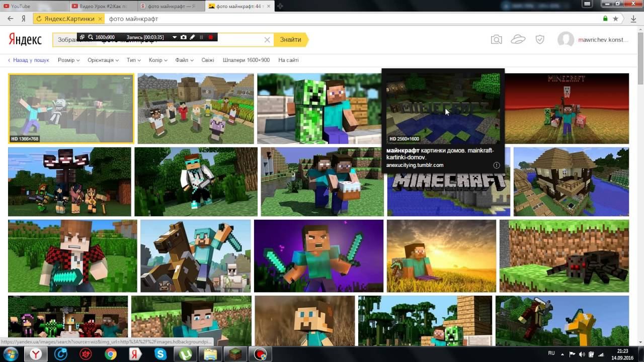Screen dimensions: 644x362
Task: Open File Explorer from the taskbar
Action: tap(210, 354)
